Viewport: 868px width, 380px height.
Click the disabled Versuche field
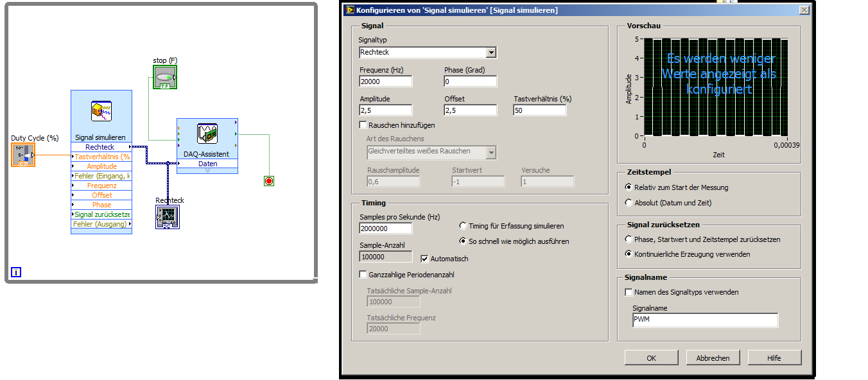click(x=548, y=182)
